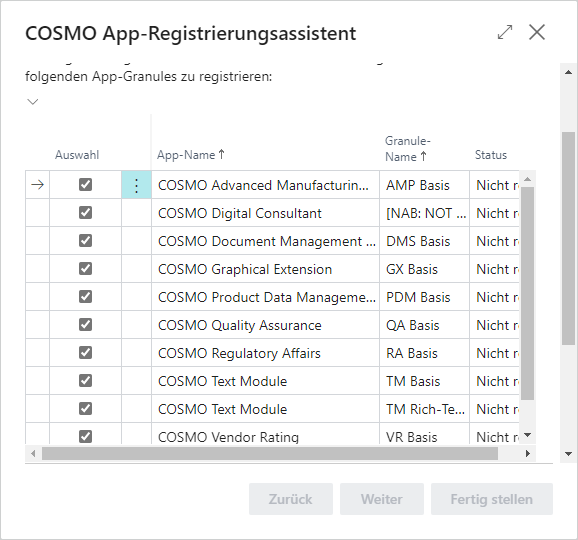Select the COSMO Regulatory Affairs cell
Viewport: 578px width, 540px height.
click(x=265, y=353)
